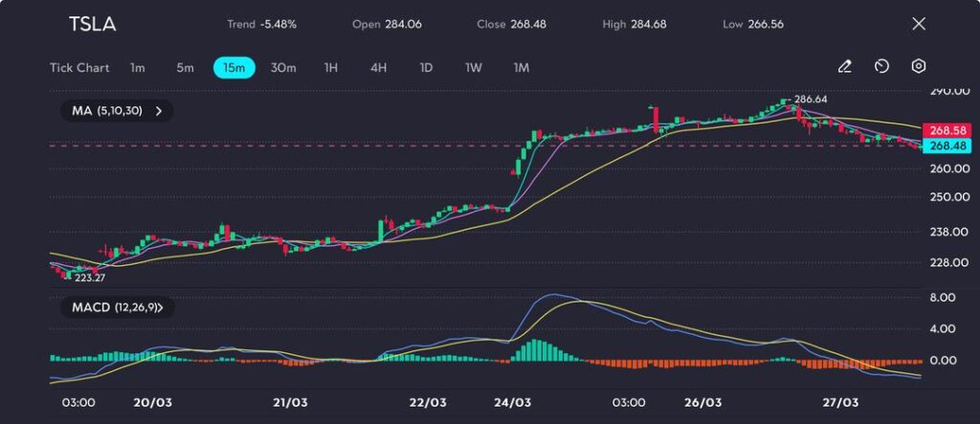Switch to Tick Chart view
980x424 pixels.
coord(79,68)
